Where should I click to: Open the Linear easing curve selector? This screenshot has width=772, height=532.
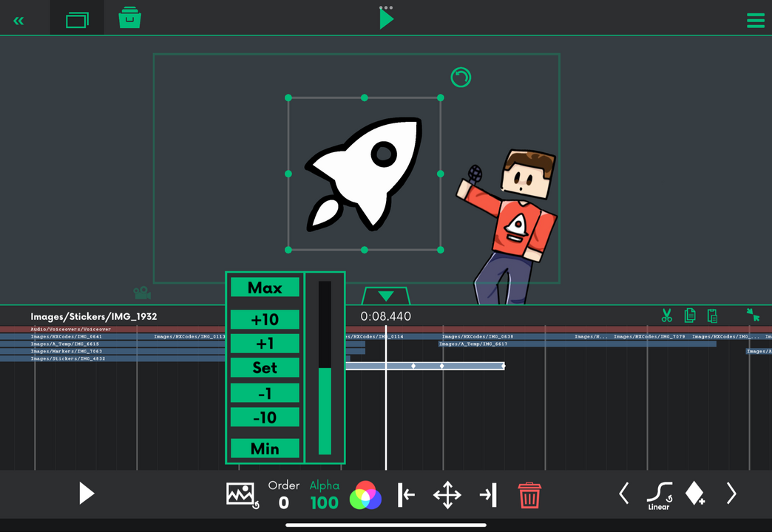tap(659, 496)
